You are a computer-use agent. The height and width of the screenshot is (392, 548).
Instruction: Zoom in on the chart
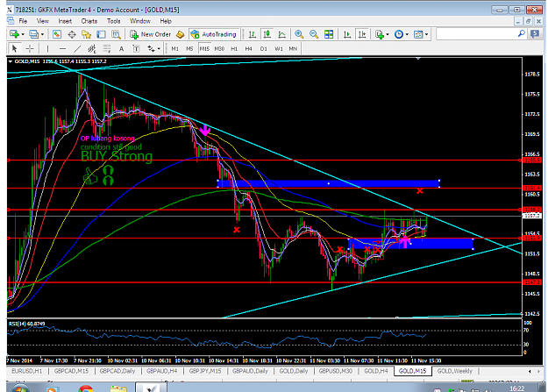[x=299, y=34]
